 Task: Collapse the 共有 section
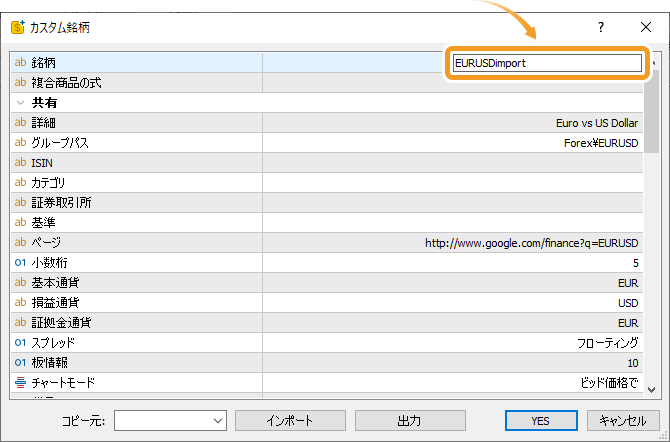20,103
